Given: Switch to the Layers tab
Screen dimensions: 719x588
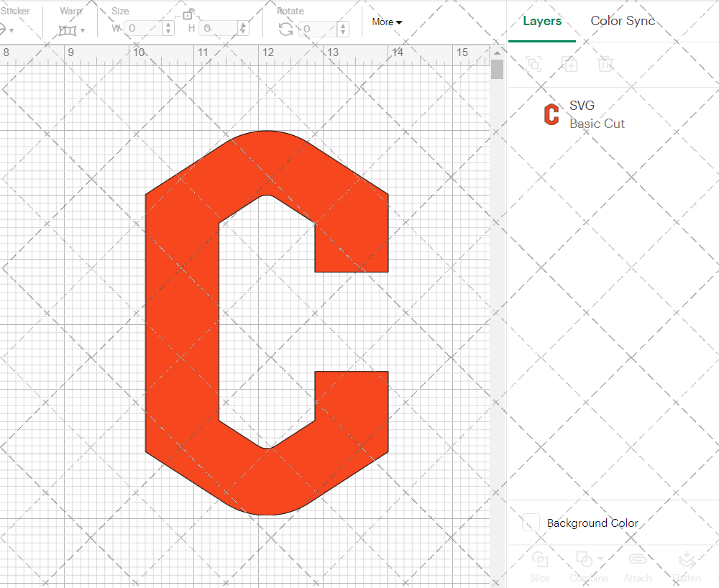Looking at the screenshot, I should coord(542,21).
